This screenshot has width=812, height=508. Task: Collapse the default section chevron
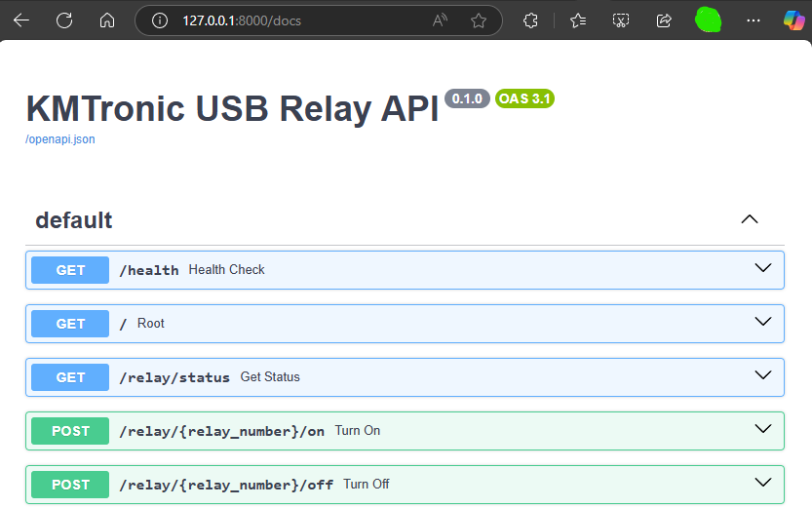coord(750,219)
